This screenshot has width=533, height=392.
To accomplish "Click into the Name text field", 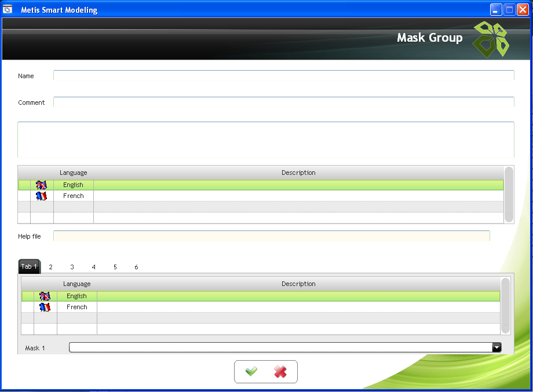I will (283, 75).
